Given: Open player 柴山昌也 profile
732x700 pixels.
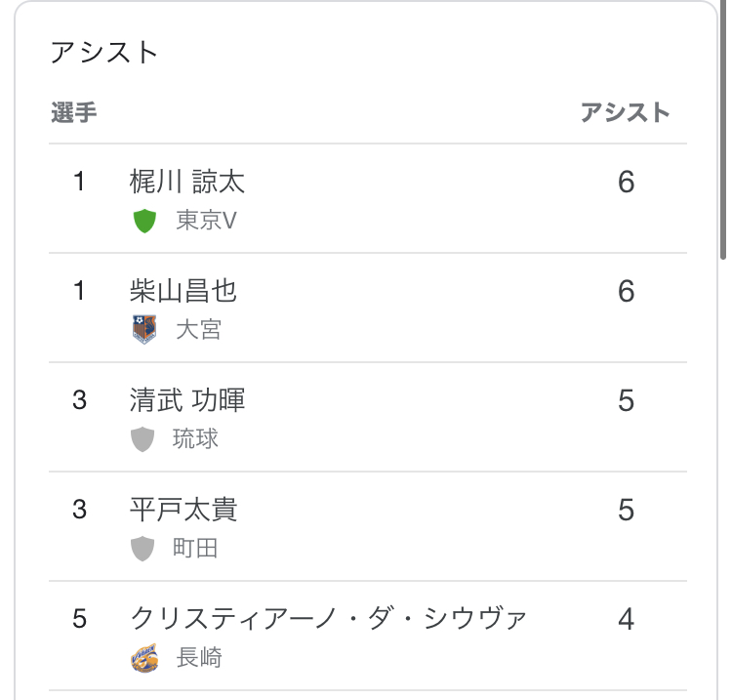Looking at the screenshot, I should tap(183, 291).
